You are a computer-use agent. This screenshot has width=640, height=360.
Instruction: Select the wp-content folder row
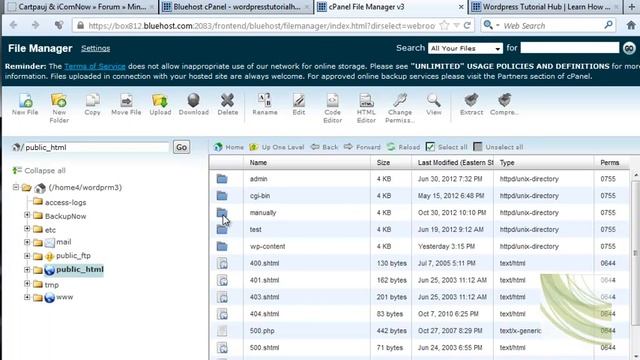click(419, 246)
